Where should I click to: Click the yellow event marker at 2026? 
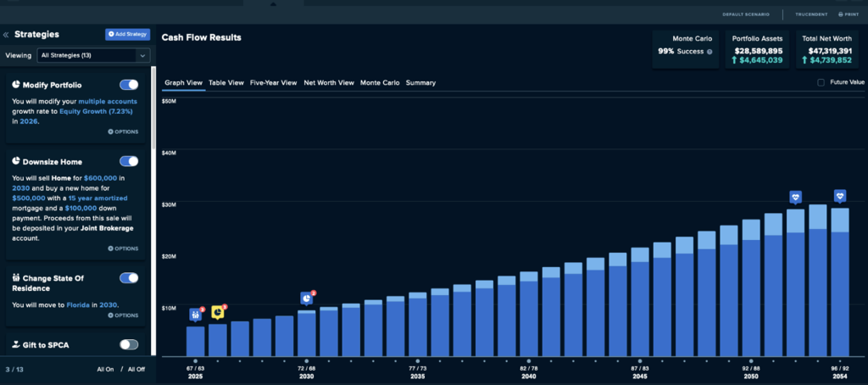[x=218, y=312]
